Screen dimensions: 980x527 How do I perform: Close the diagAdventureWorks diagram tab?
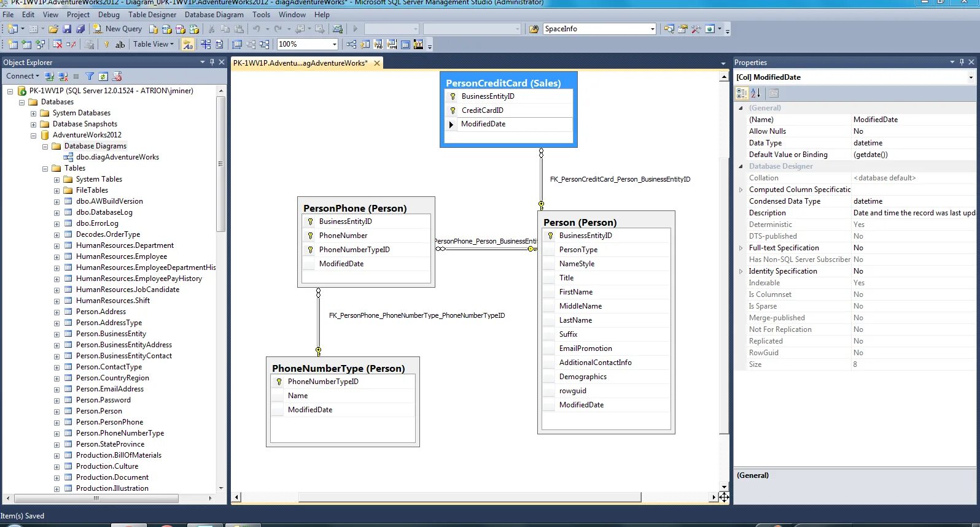377,63
